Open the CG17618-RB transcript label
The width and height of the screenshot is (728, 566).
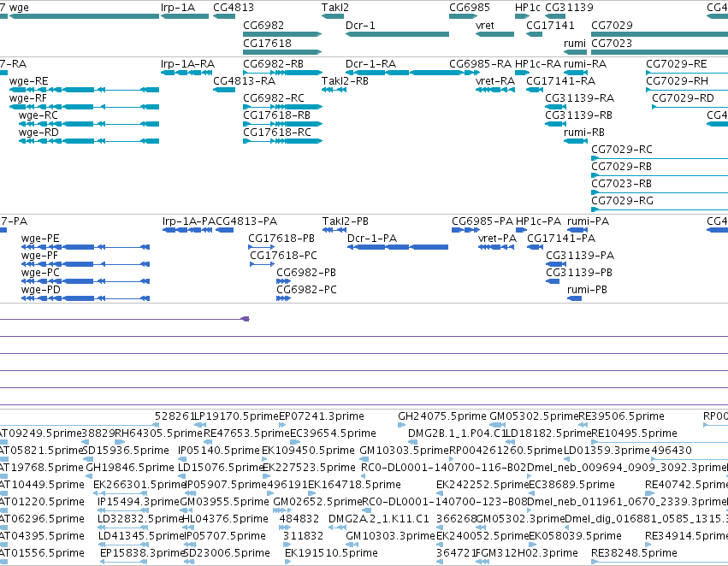(276, 115)
